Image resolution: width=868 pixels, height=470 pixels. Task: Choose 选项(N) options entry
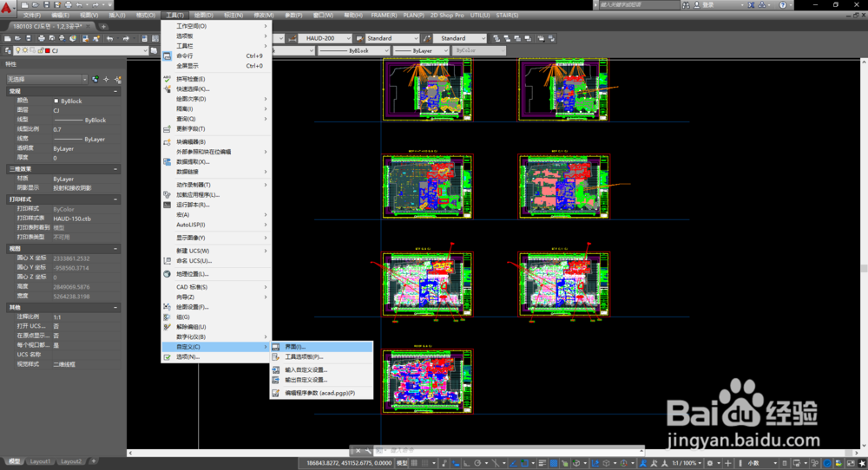pyautogui.click(x=216, y=356)
